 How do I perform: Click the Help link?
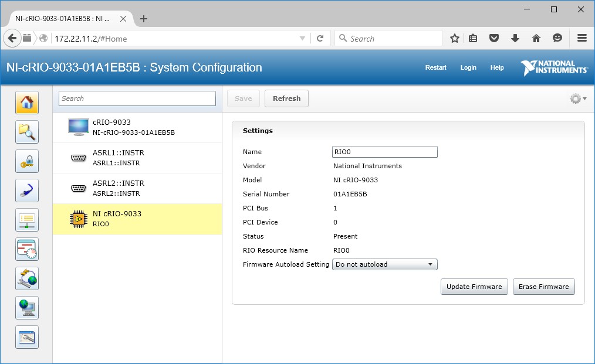pyautogui.click(x=497, y=67)
